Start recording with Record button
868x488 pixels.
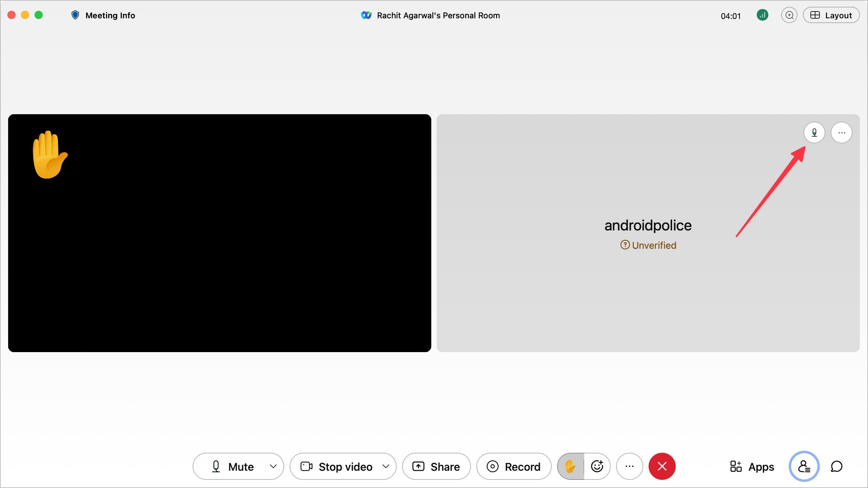[x=514, y=467]
